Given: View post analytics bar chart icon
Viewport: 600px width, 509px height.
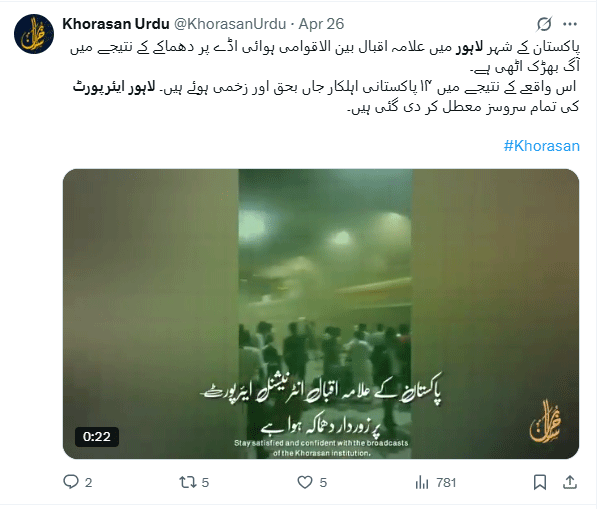Looking at the screenshot, I should [x=422, y=482].
